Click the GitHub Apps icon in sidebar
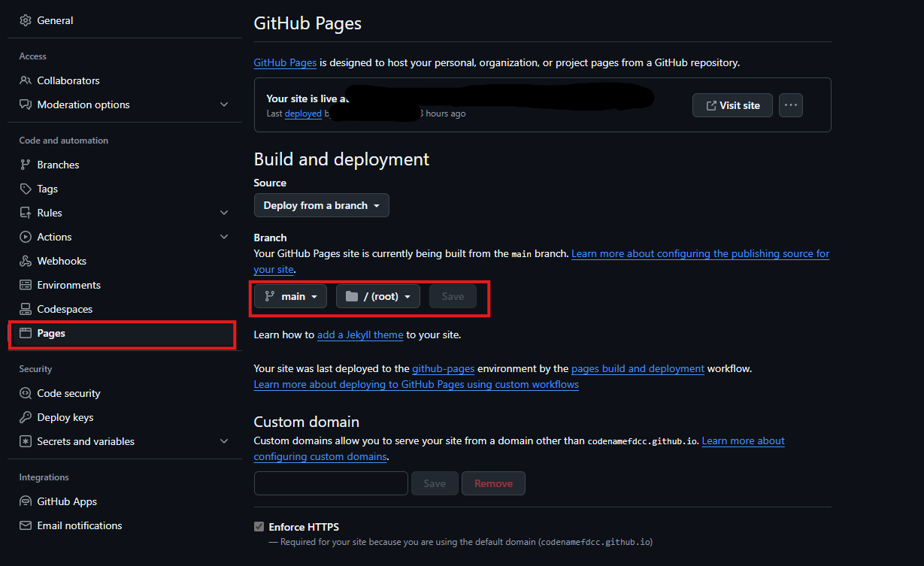The height and width of the screenshot is (566, 924). tap(26, 501)
